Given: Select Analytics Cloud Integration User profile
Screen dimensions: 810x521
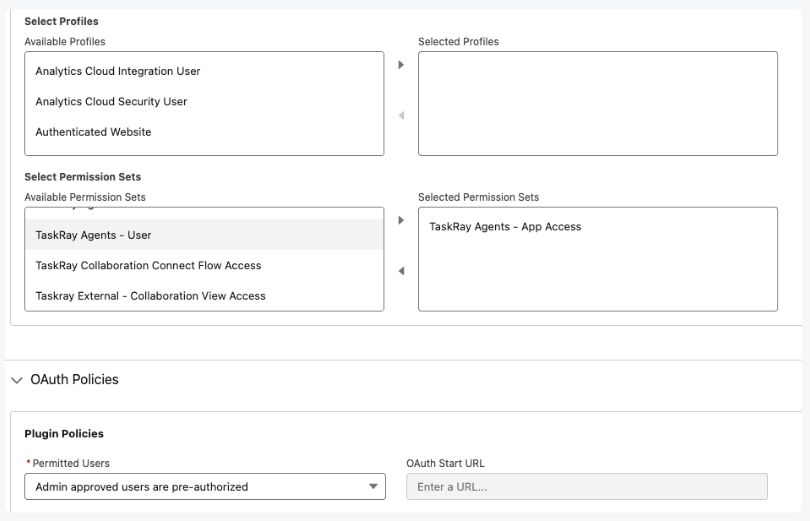Looking at the screenshot, I should click(x=204, y=71).
